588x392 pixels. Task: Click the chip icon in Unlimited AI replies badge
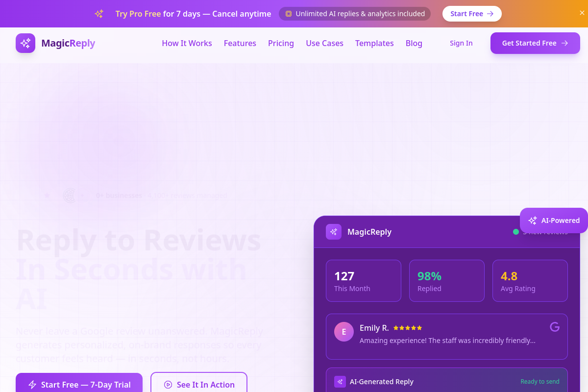[x=289, y=14]
